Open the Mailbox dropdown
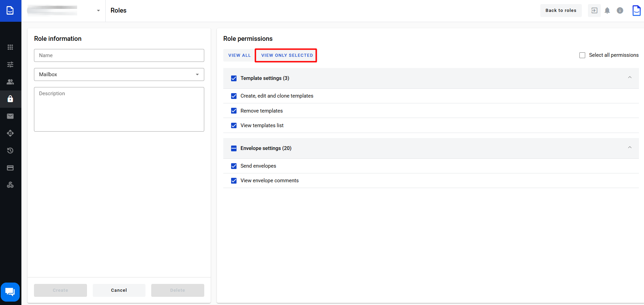 (x=119, y=74)
